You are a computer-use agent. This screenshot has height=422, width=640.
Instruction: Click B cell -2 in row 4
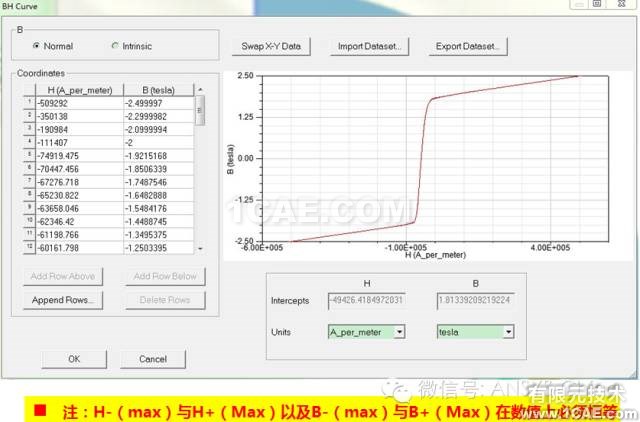click(x=158, y=142)
